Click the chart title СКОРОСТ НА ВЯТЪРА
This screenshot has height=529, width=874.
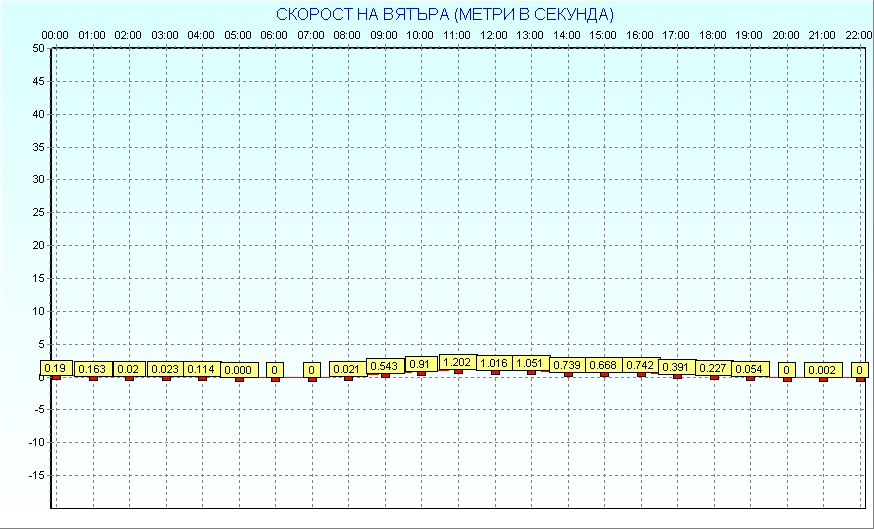point(444,14)
